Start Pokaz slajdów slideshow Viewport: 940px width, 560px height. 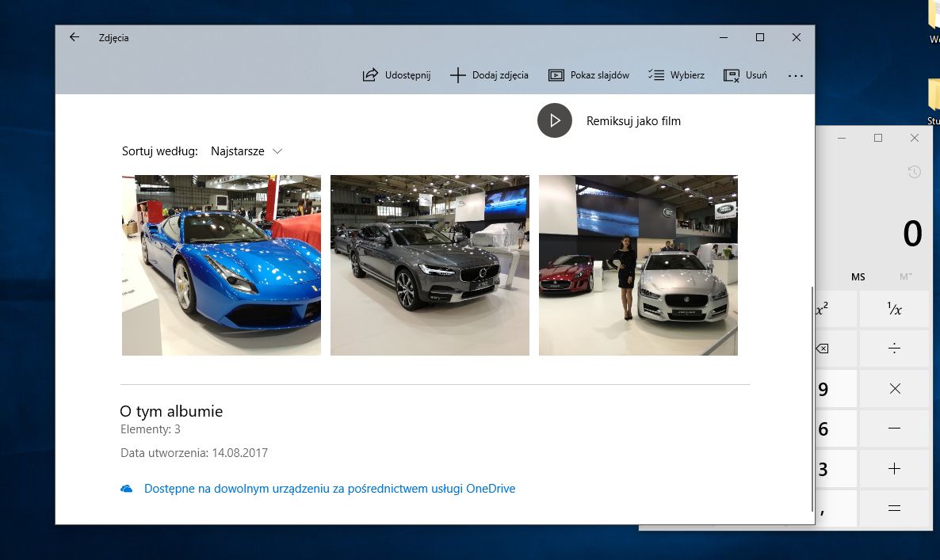[589, 75]
